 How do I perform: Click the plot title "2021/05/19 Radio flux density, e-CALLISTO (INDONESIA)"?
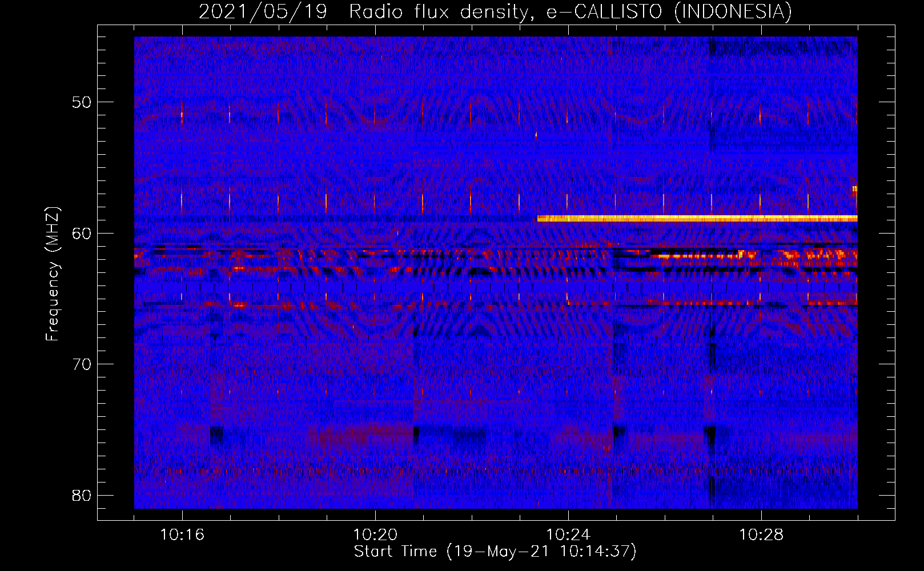click(495, 11)
